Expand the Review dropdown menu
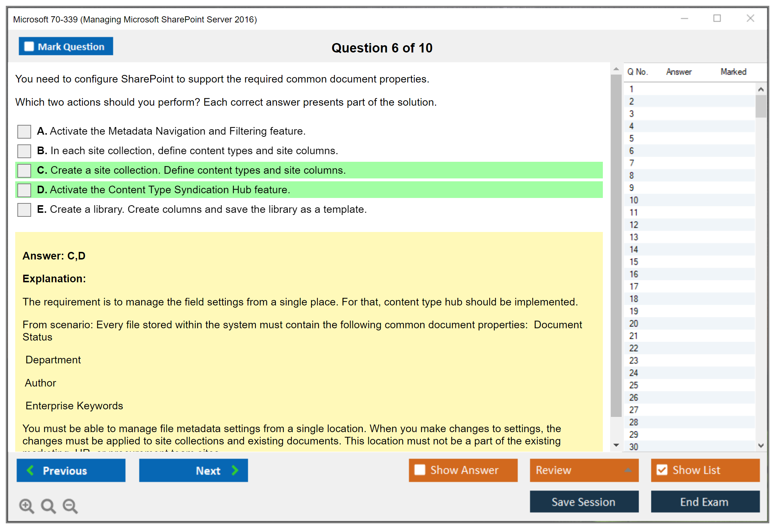The width and height of the screenshot is (778, 532). coord(628,470)
